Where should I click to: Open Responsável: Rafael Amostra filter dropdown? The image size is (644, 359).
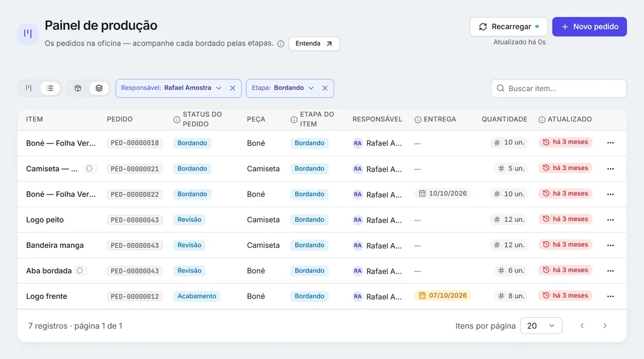[x=171, y=88]
